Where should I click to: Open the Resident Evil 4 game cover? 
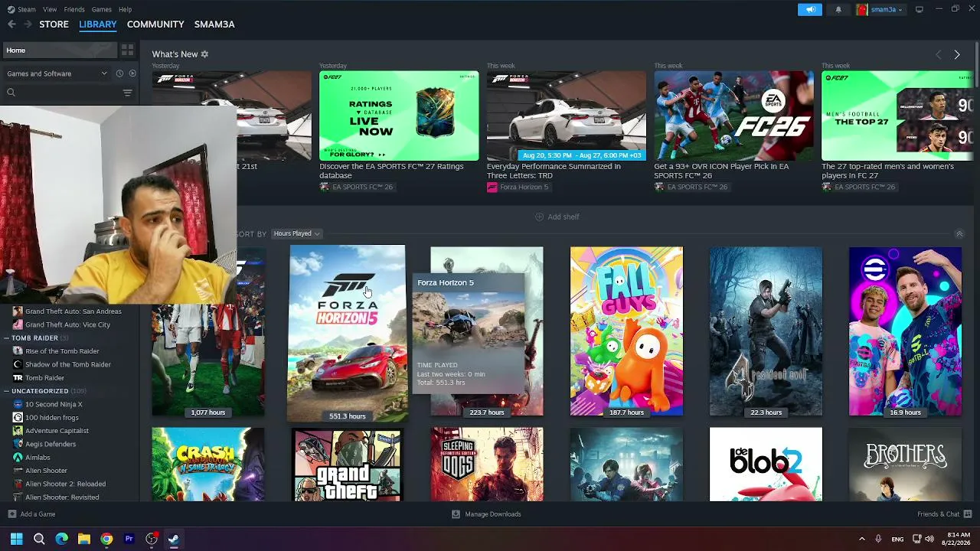point(766,331)
